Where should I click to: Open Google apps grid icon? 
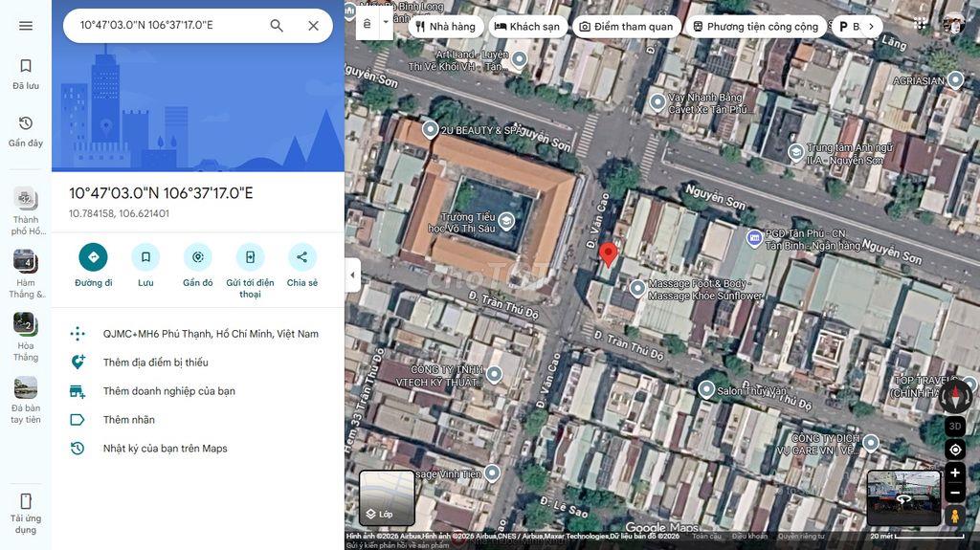point(920,24)
